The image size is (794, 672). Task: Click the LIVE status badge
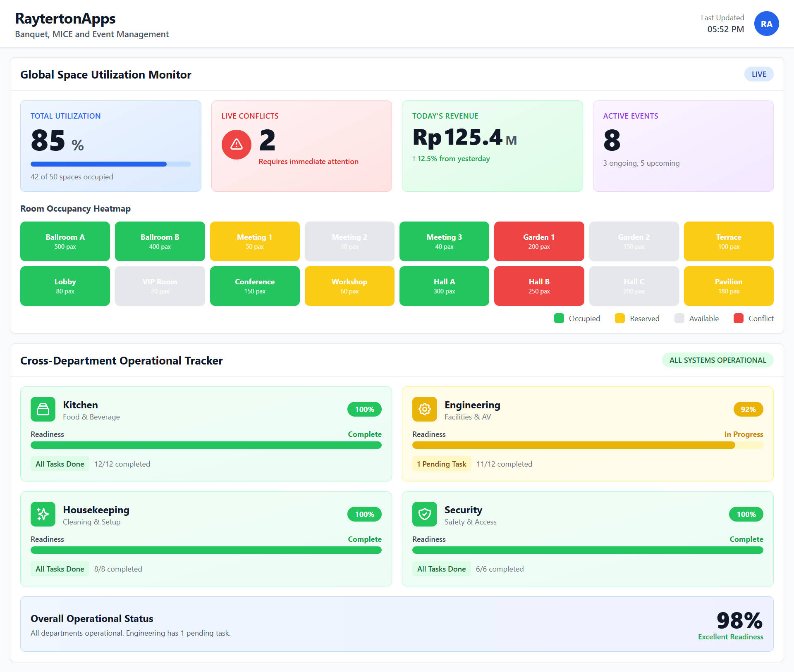pos(759,74)
